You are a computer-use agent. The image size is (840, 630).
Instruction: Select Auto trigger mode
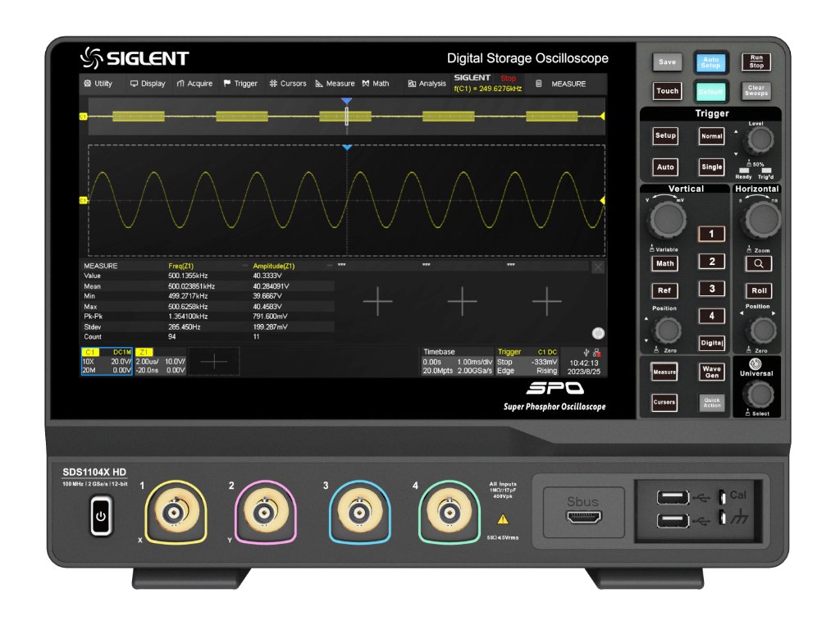[665, 167]
